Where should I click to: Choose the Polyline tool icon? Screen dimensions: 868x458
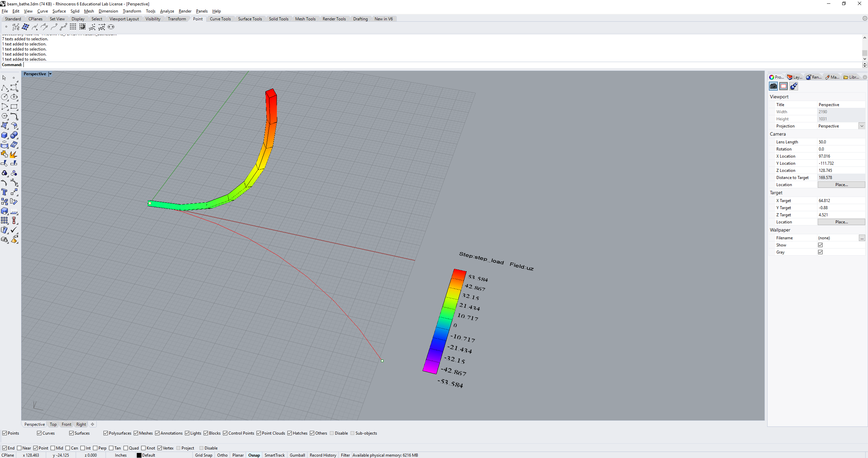click(x=4, y=88)
